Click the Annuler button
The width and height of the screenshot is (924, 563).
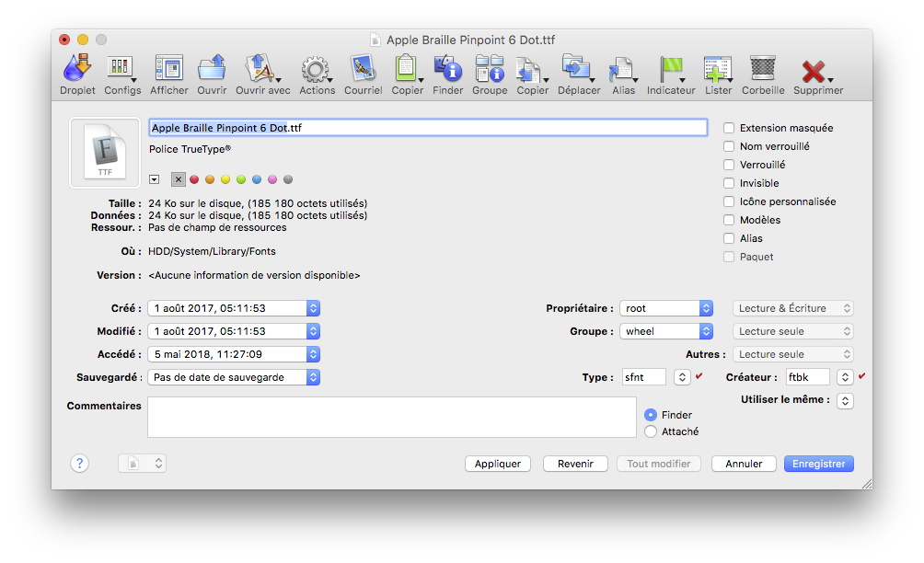point(744,464)
